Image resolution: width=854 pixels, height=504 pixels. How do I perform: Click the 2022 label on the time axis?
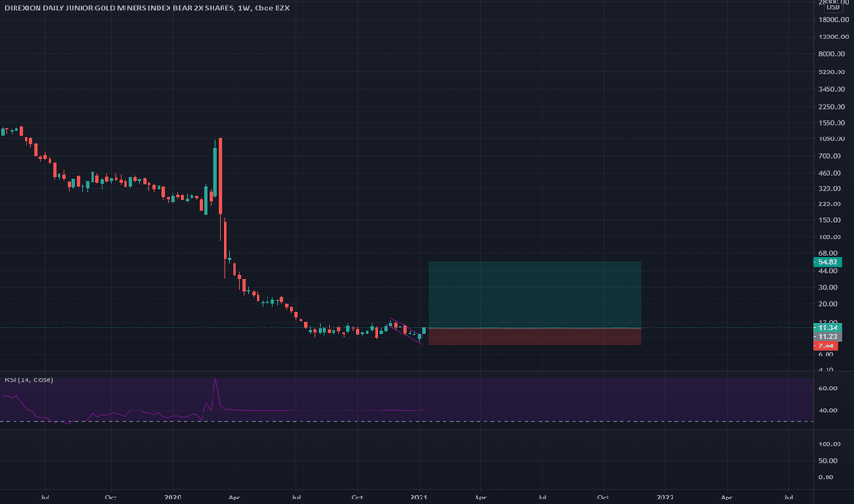(664, 497)
